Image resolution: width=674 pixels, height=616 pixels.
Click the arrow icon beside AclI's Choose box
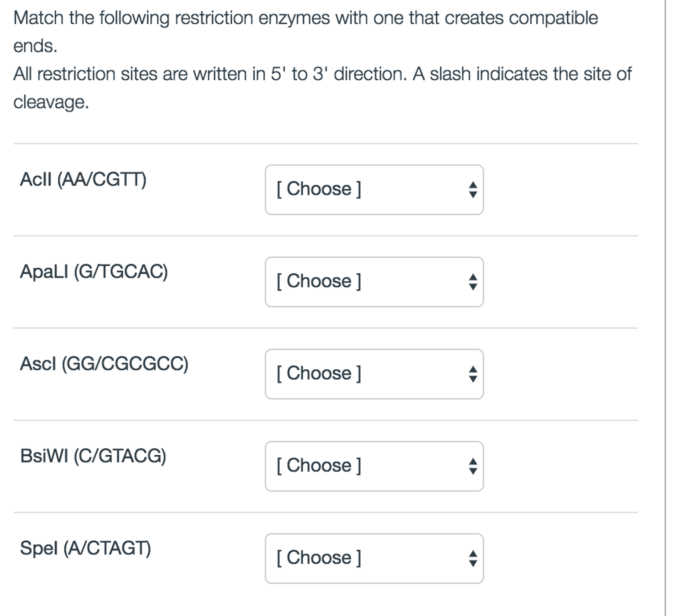(x=473, y=189)
